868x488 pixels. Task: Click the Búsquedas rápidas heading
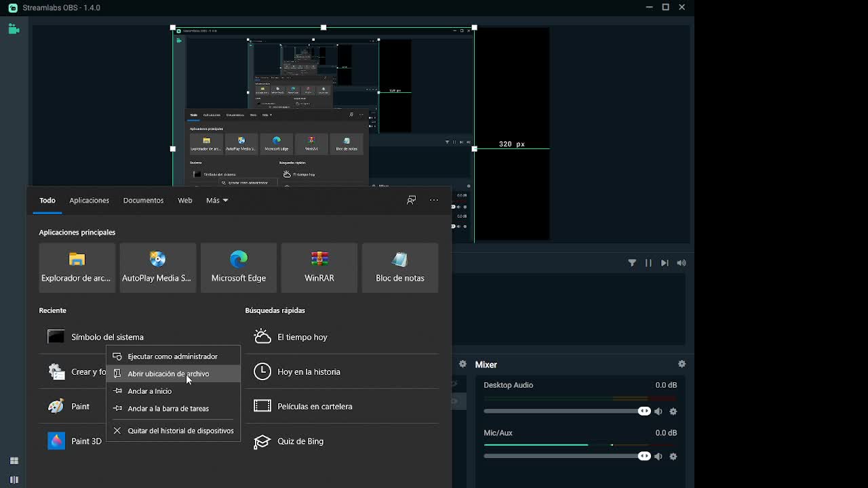point(275,310)
